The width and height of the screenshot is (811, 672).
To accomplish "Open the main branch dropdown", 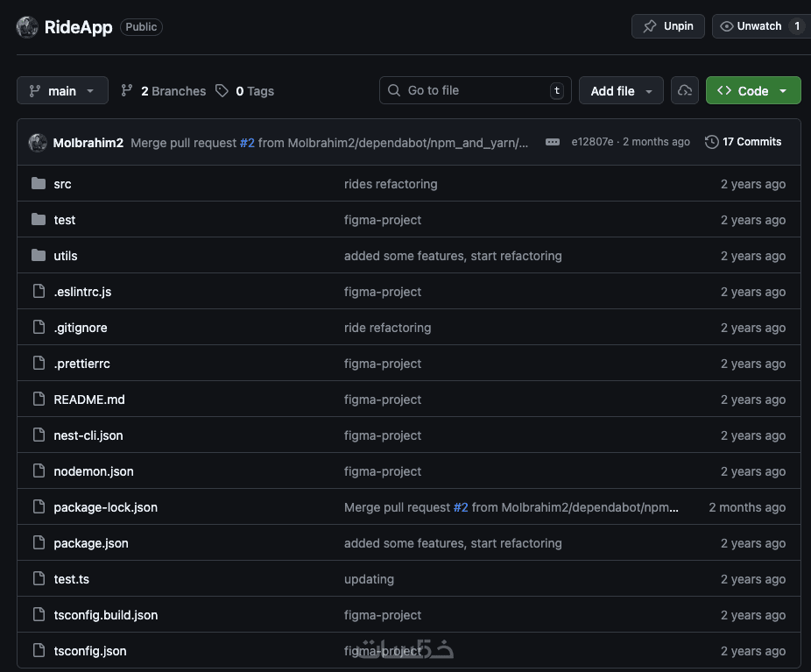I will [62, 91].
